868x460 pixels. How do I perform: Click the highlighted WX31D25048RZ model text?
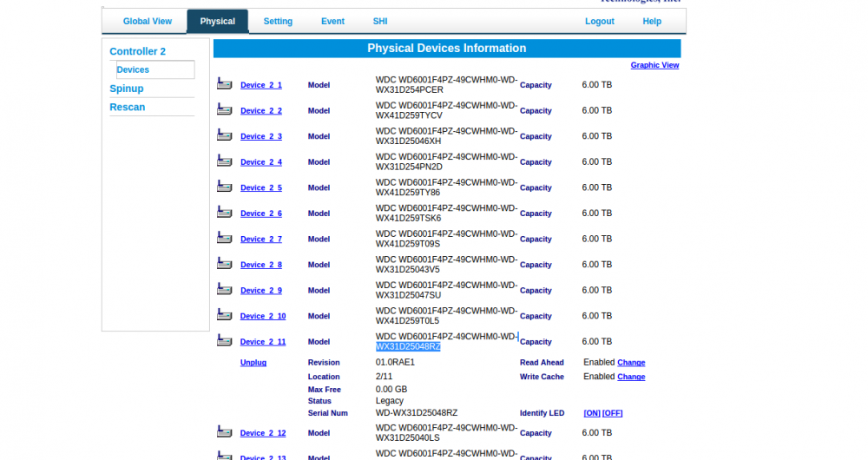pos(408,346)
